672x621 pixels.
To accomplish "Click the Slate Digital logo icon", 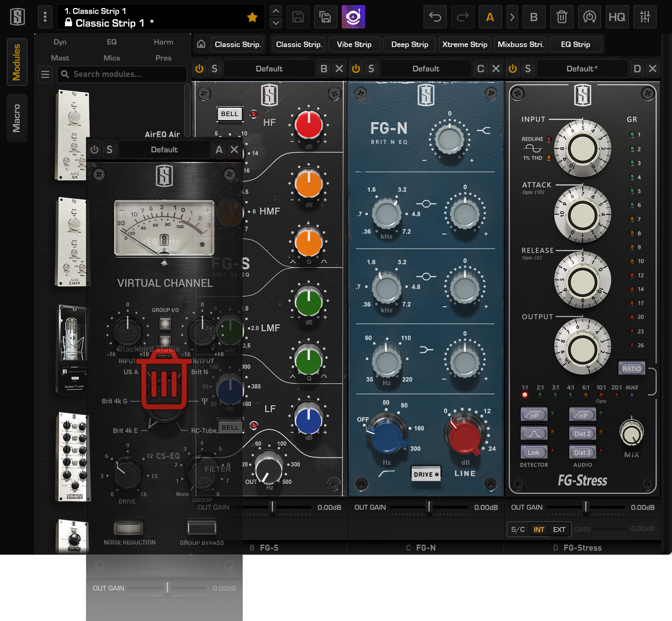I will (17, 17).
